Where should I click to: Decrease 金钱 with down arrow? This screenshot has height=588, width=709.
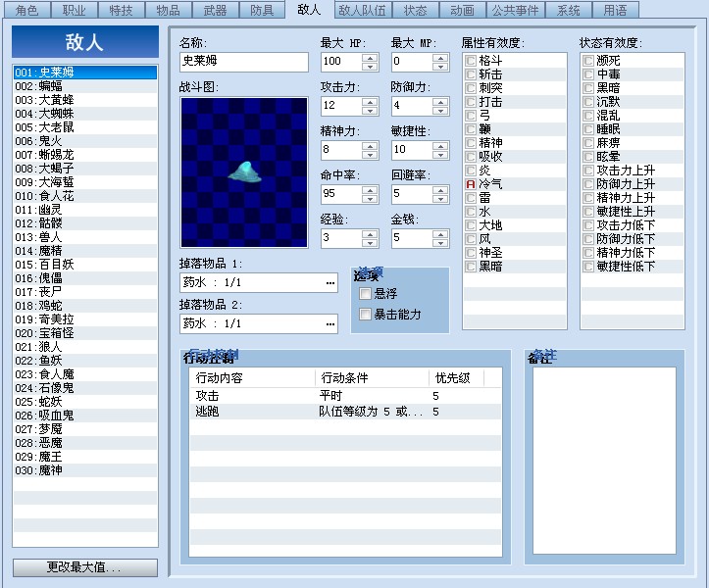point(440,243)
